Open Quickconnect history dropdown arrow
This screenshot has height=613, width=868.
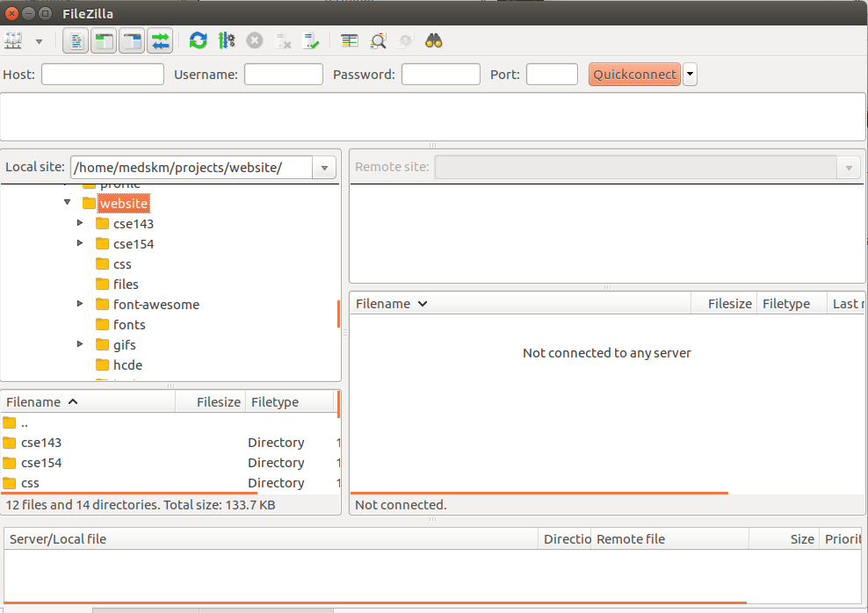(x=690, y=75)
